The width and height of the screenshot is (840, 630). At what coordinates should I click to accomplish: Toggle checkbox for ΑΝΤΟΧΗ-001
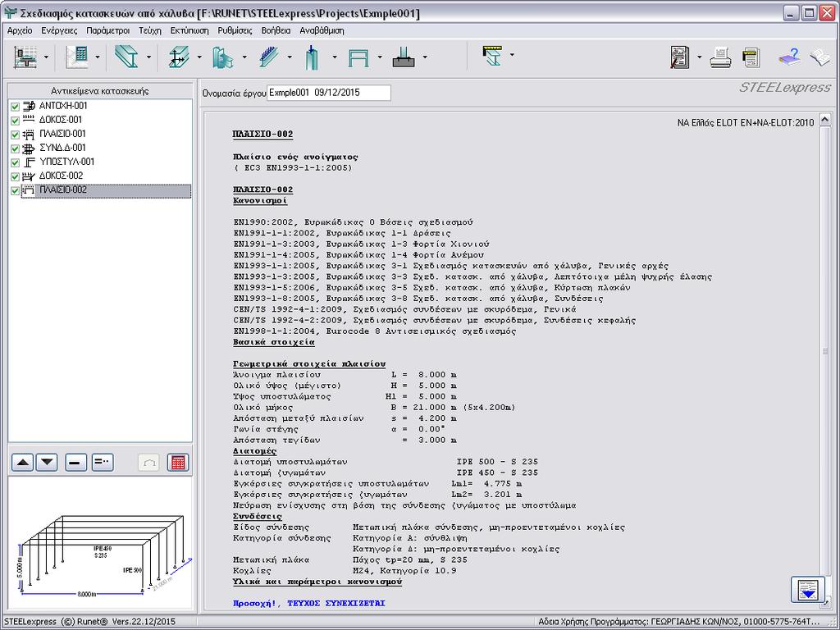(15, 107)
